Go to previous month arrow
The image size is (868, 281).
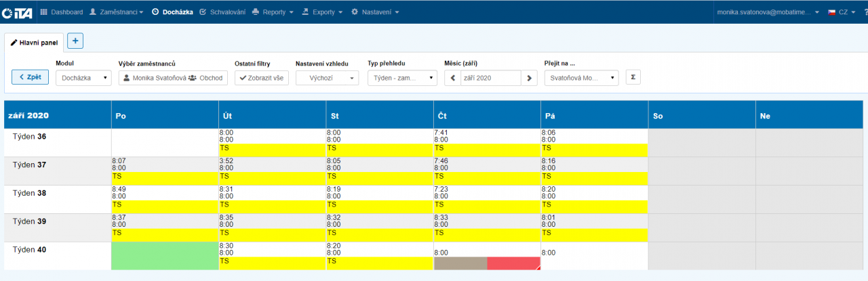click(x=452, y=78)
